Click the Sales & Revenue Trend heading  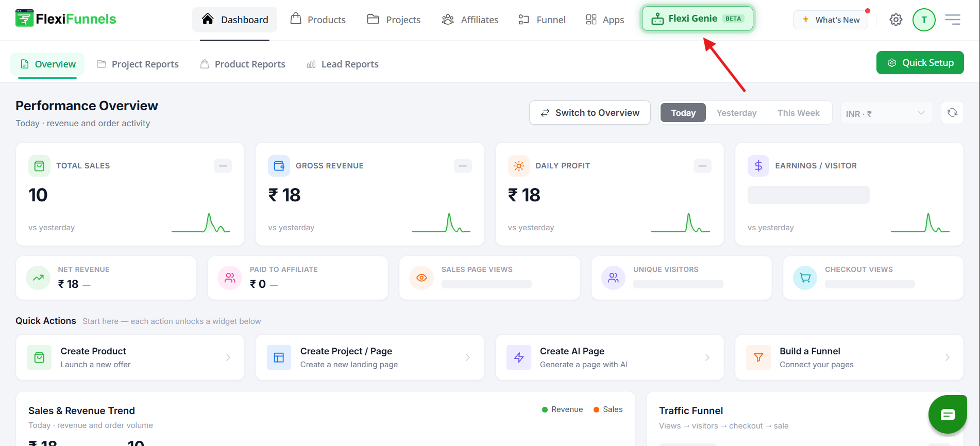(81, 411)
